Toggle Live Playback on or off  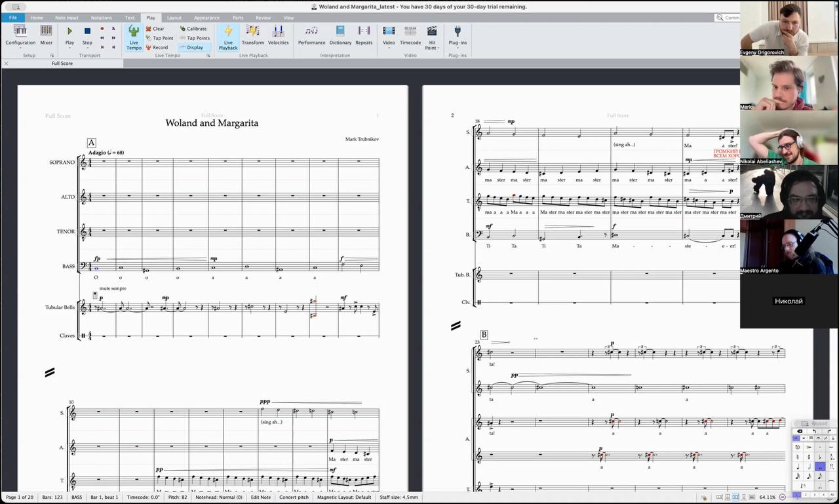[x=228, y=37]
